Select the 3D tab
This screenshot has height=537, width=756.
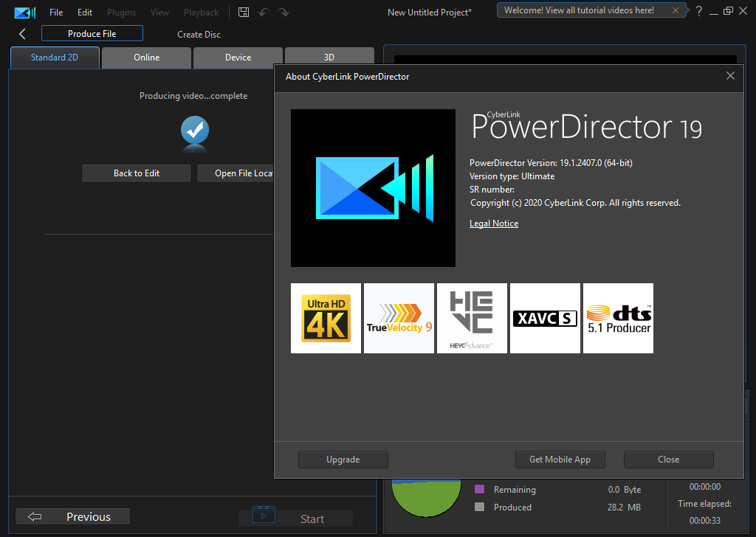(x=329, y=58)
